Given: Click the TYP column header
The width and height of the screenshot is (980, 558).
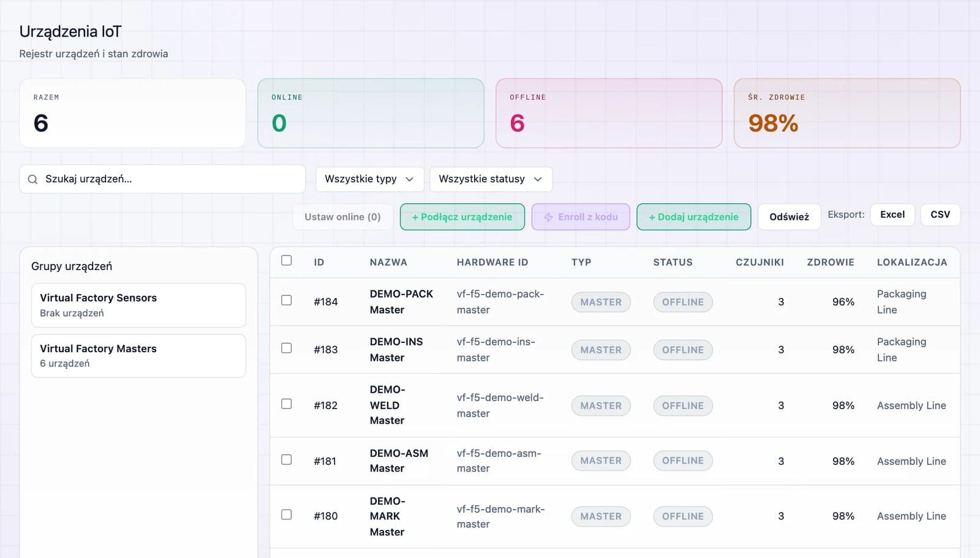Looking at the screenshot, I should (x=581, y=262).
